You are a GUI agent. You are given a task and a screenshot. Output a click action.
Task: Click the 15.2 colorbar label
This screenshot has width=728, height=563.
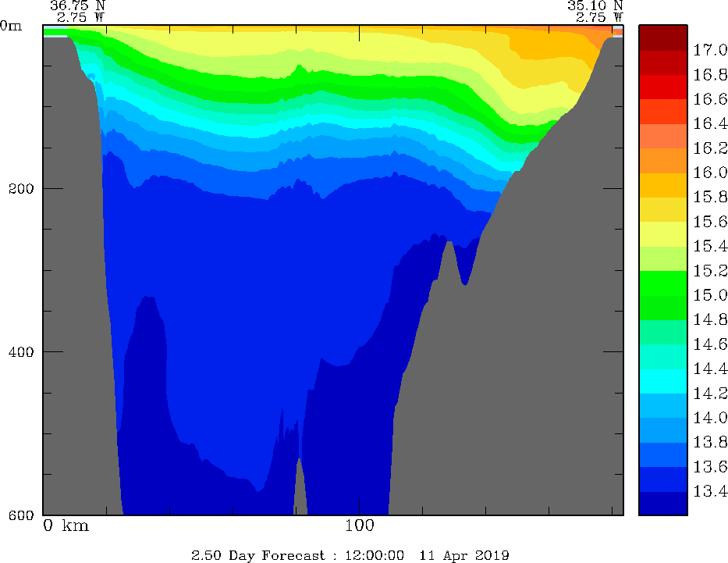(710, 270)
